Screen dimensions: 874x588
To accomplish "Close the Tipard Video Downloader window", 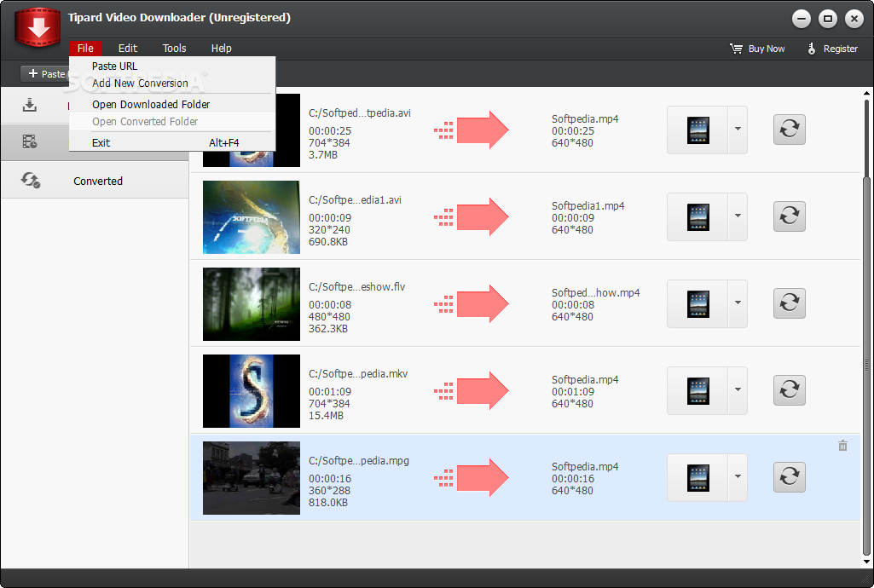I will (x=854, y=19).
